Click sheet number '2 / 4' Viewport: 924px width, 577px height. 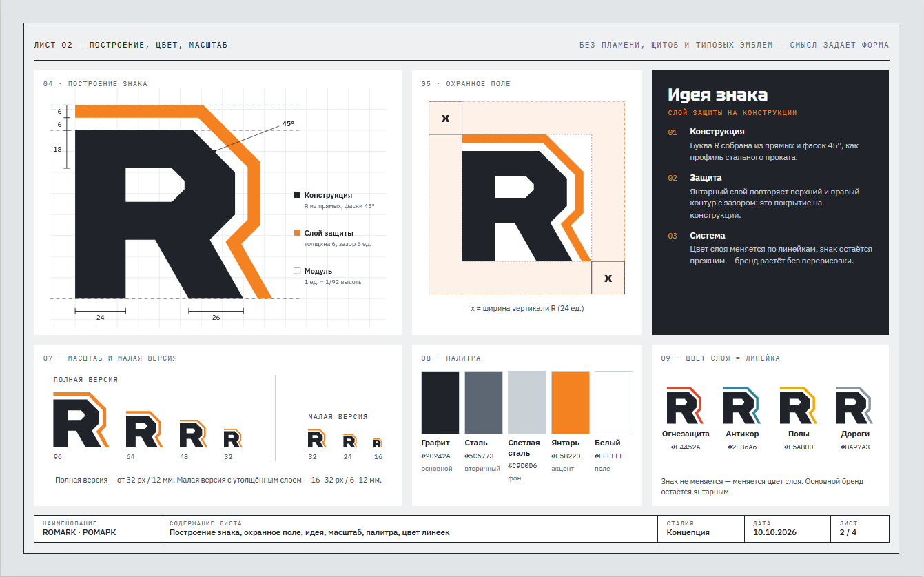pyautogui.click(x=848, y=532)
